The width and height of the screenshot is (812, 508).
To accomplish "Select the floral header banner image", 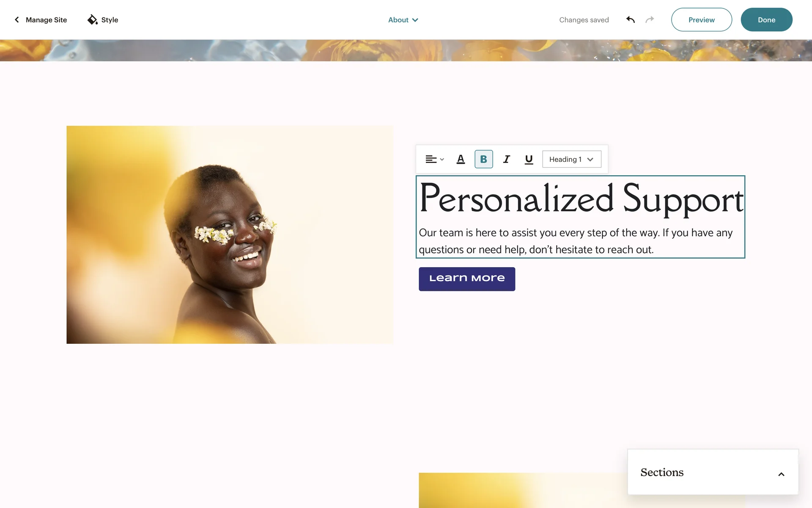I will 406,50.
